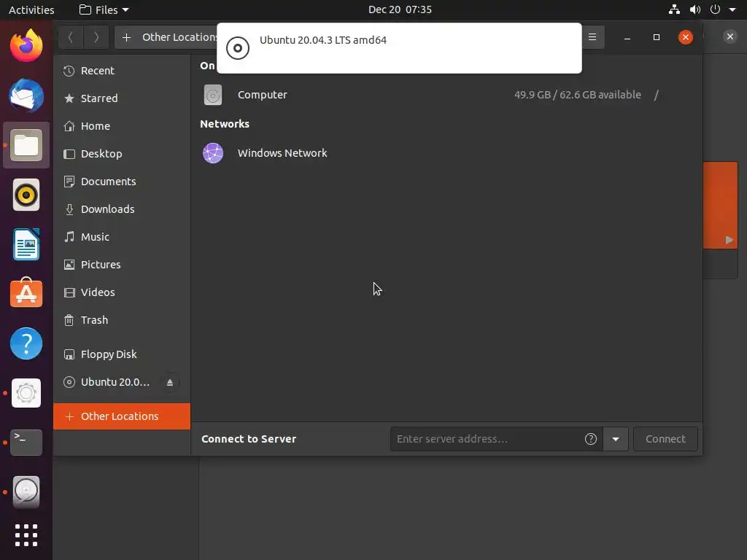Expand recent servers dropdown arrow

(616, 439)
